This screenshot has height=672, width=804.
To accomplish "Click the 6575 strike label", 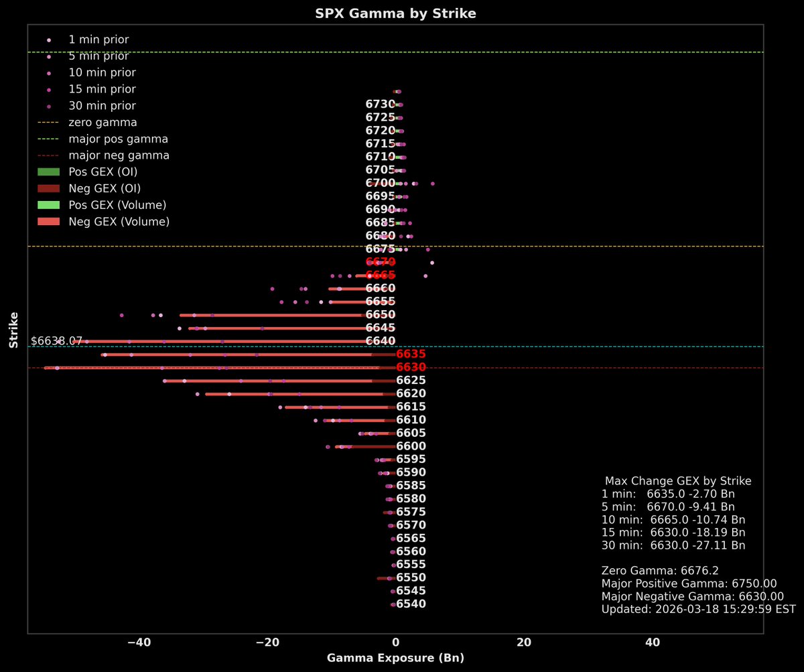I will 411,512.
